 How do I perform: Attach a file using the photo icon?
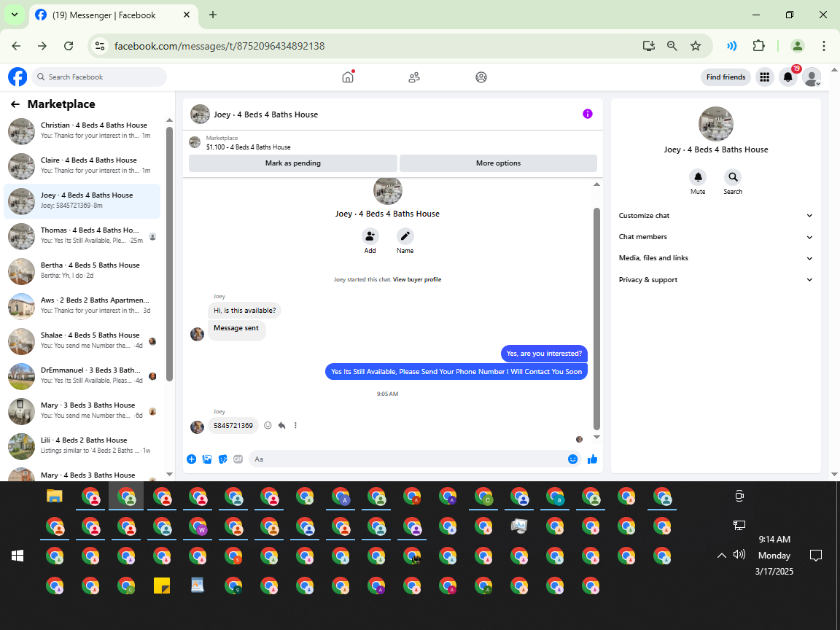pyautogui.click(x=207, y=459)
